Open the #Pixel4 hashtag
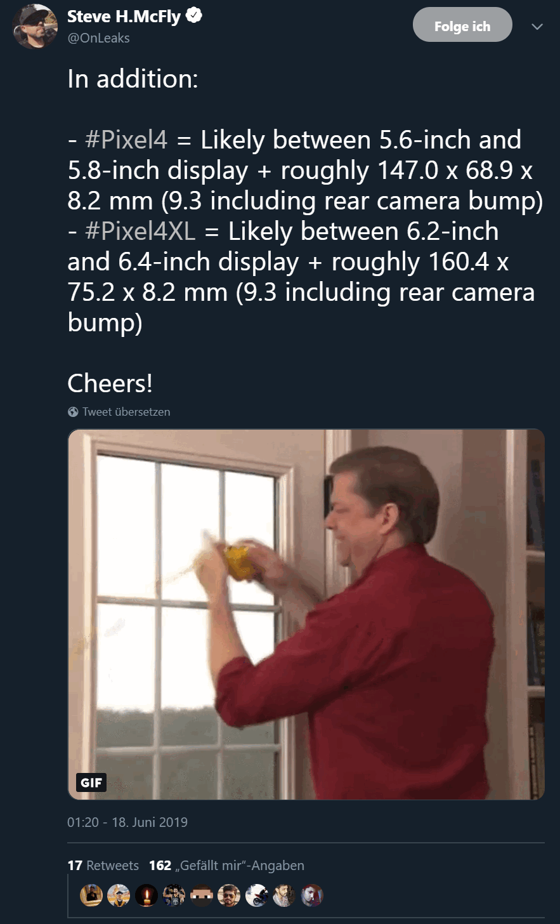Viewport: 560px width, 924px height. click(x=126, y=140)
